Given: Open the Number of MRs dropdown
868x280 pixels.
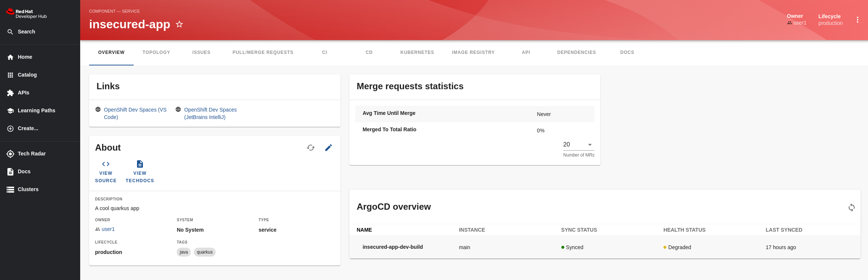Looking at the screenshot, I should point(578,145).
